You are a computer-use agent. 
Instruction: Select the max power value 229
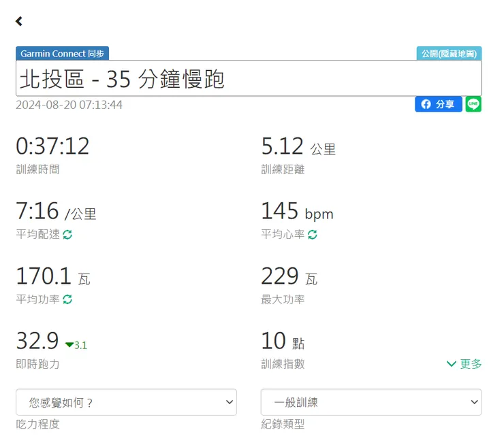(x=280, y=276)
